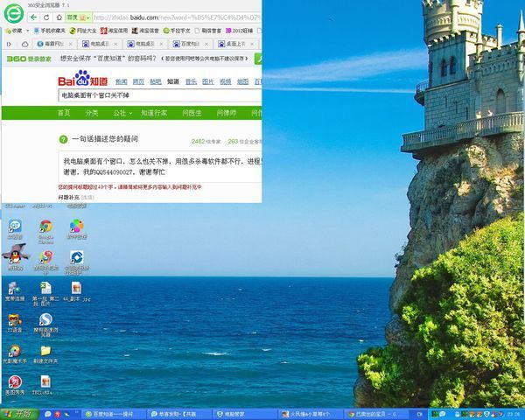Click the taskbar clock in system tray
This screenshot has height=420, width=525.
515,414
